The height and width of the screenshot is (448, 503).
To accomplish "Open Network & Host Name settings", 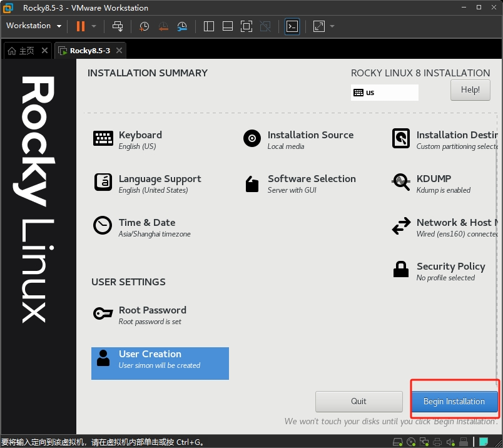I will (x=445, y=228).
